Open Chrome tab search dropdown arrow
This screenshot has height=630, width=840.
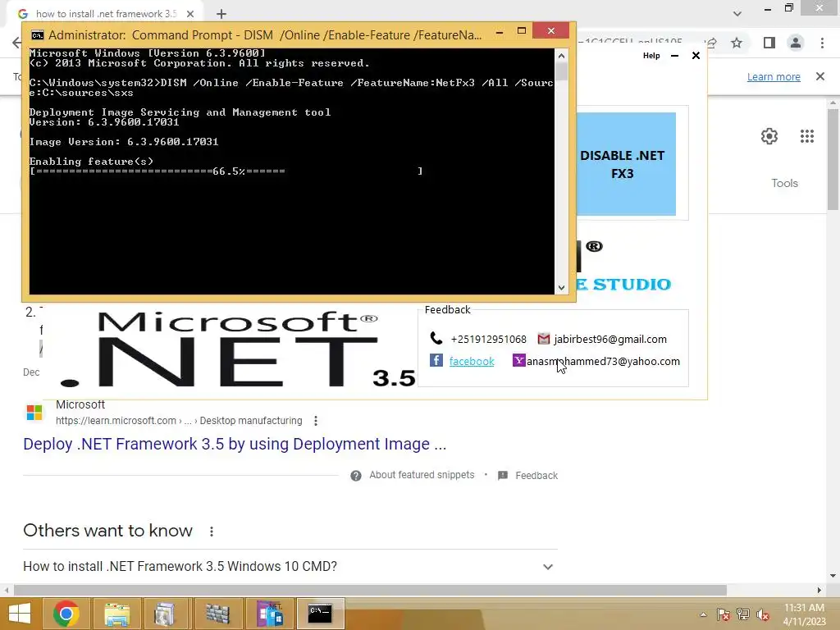point(737,14)
